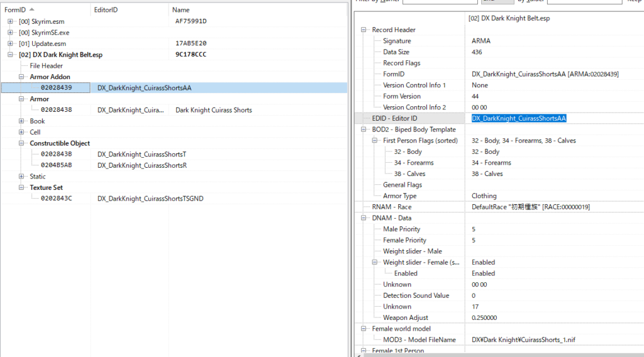Collapse the Armor Addon group

pyautogui.click(x=21, y=77)
